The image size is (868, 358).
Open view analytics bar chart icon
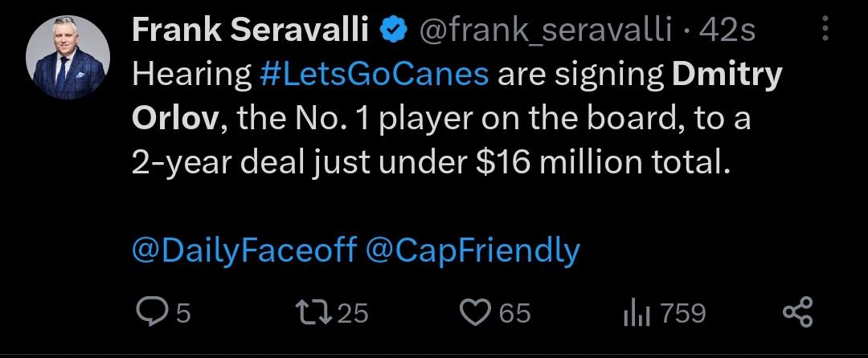tap(636, 312)
